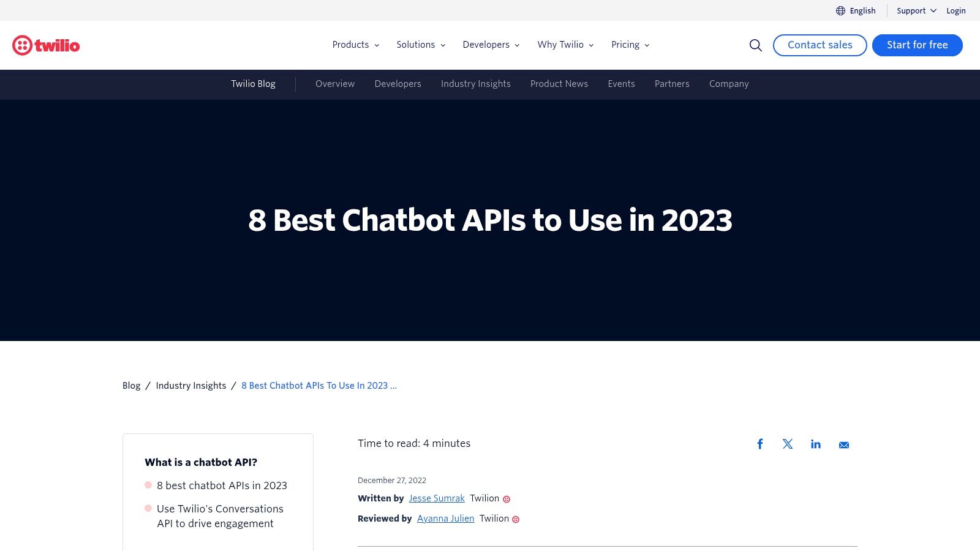Click the article title heading
The image size is (980, 551).
click(x=490, y=220)
